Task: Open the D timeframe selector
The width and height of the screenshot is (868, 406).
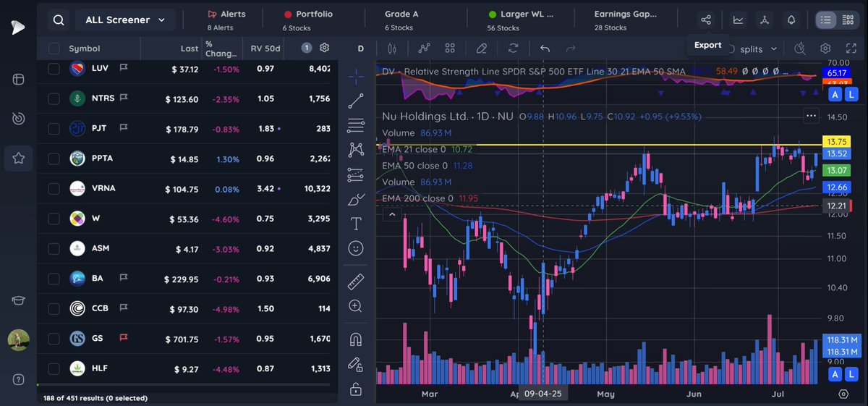Action: (x=360, y=48)
